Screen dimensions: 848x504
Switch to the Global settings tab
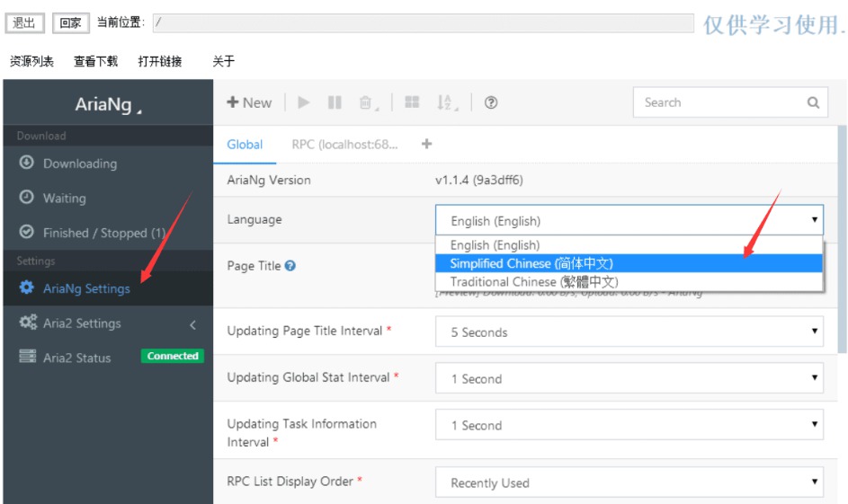[245, 145]
